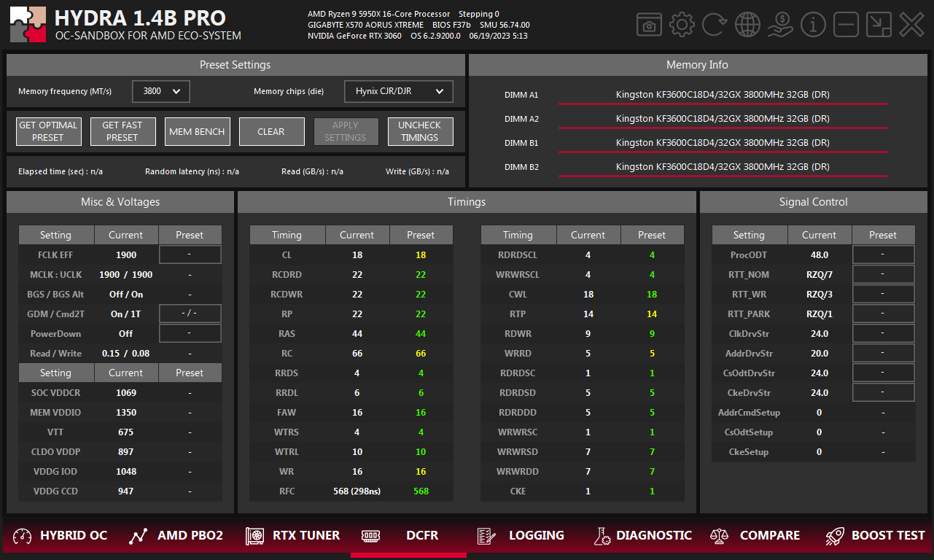Image resolution: width=934 pixels, height=560 pixels.
Task: Click the ClkDrvStr preset box
Action: pyautogui.click(x=883, y=333)
